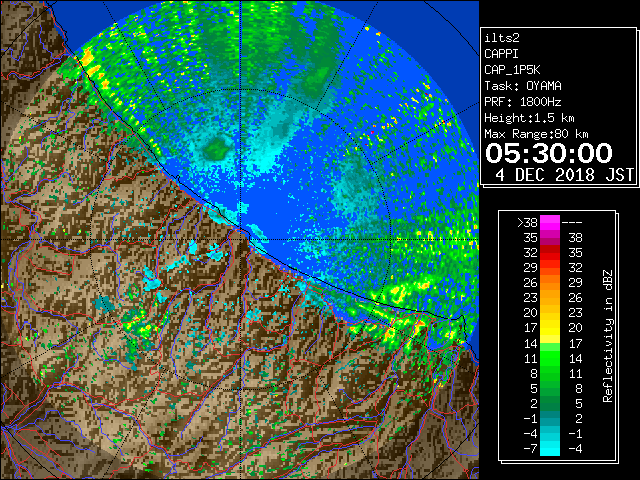Select the '4 DEC 2018 JST' date
The image size is (640, 480).
564,175
